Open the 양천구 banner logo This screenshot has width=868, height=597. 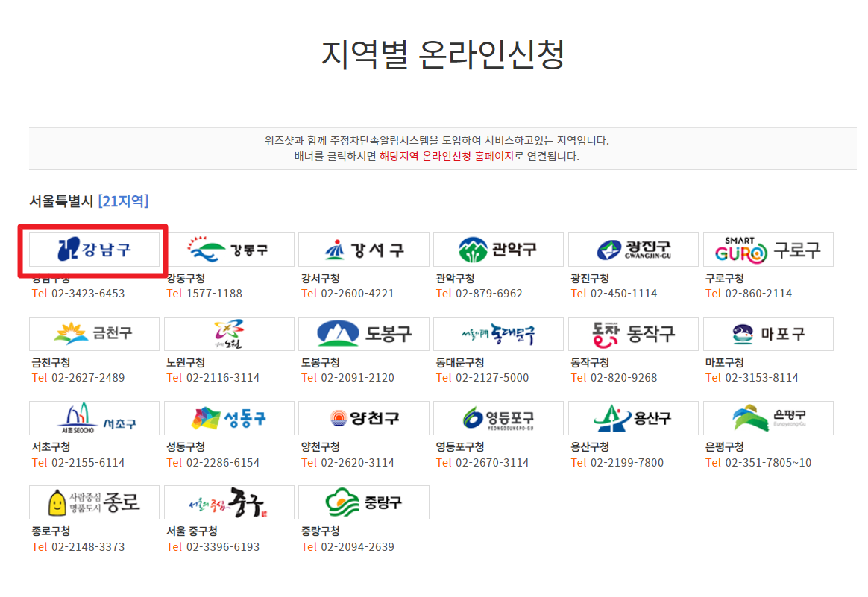364,418
